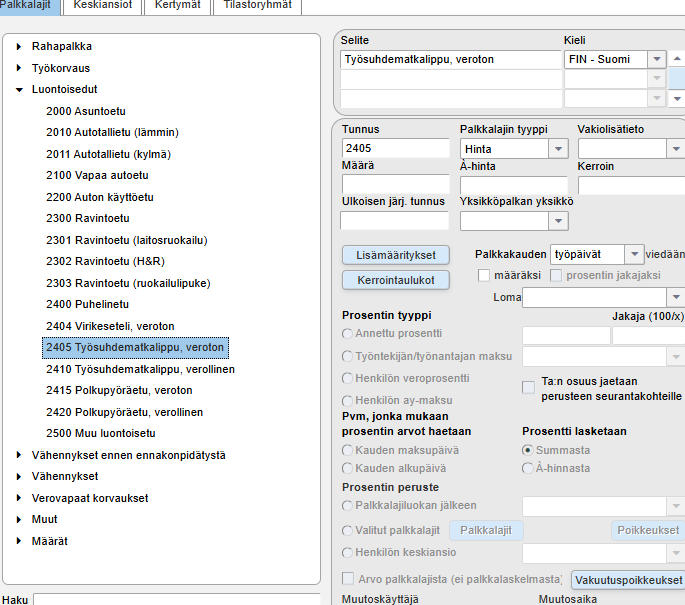Image resolution: width=685 pixels, height=605 pixels.
Task: Expand the Määrät tree node
Action: point(19,541)
